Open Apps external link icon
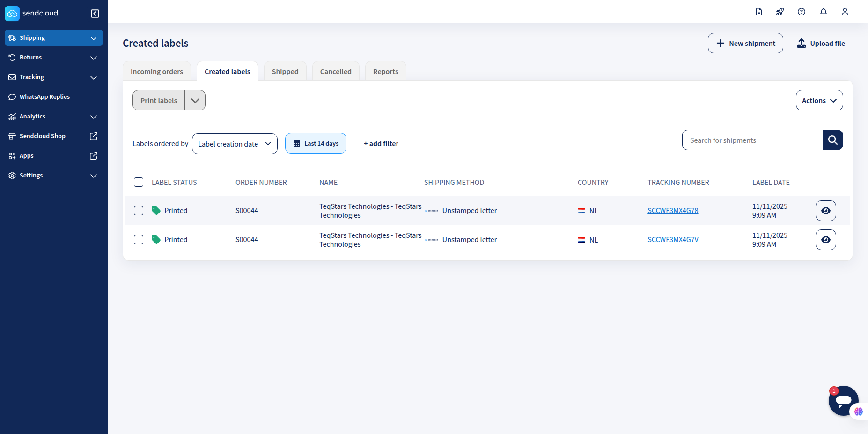Image resolution: width=868 pixels, height=434 pixels. [94, 156]
